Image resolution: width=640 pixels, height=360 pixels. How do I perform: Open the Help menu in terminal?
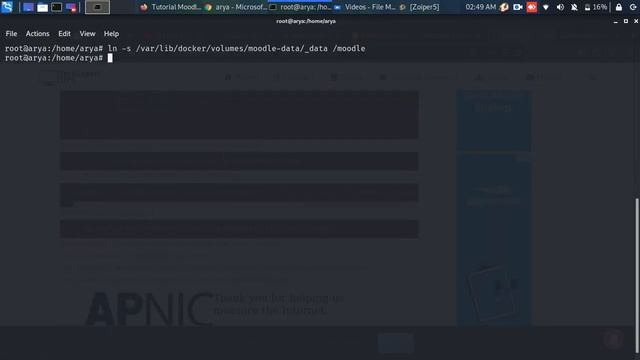pyautogui.click(x=111, y=33)
